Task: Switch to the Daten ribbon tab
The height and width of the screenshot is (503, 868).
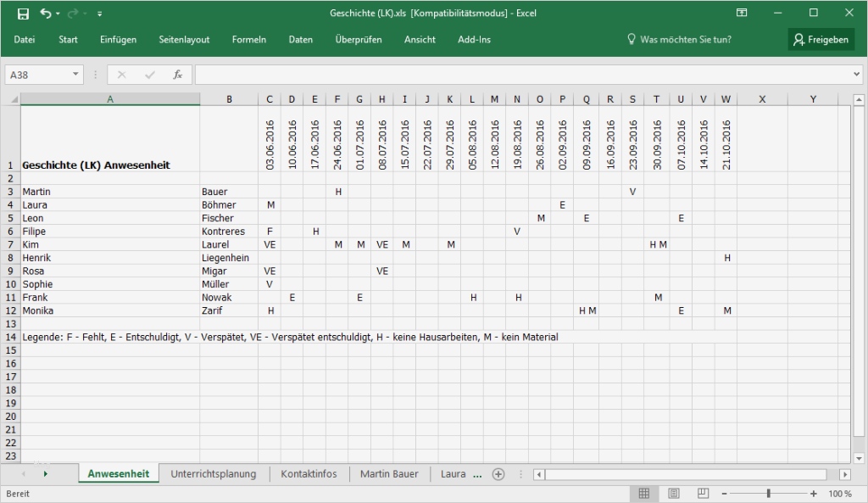Action: (x=301, y=39)
